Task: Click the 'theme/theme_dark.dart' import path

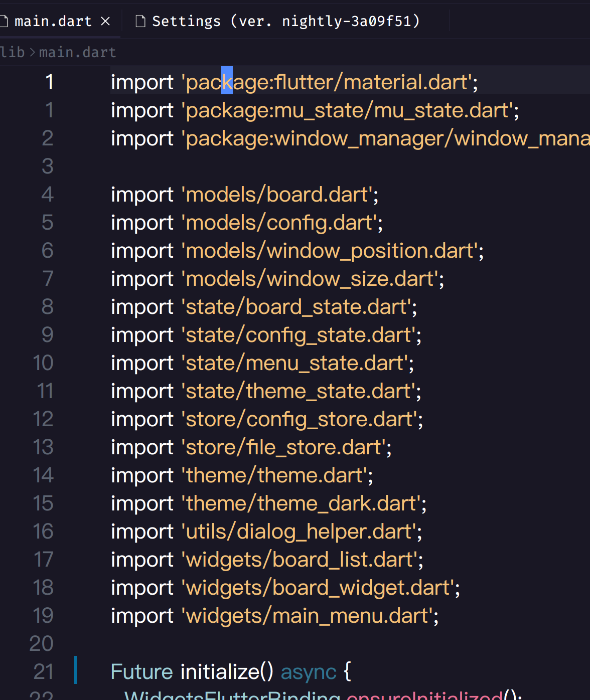Action: click(303, 503)
